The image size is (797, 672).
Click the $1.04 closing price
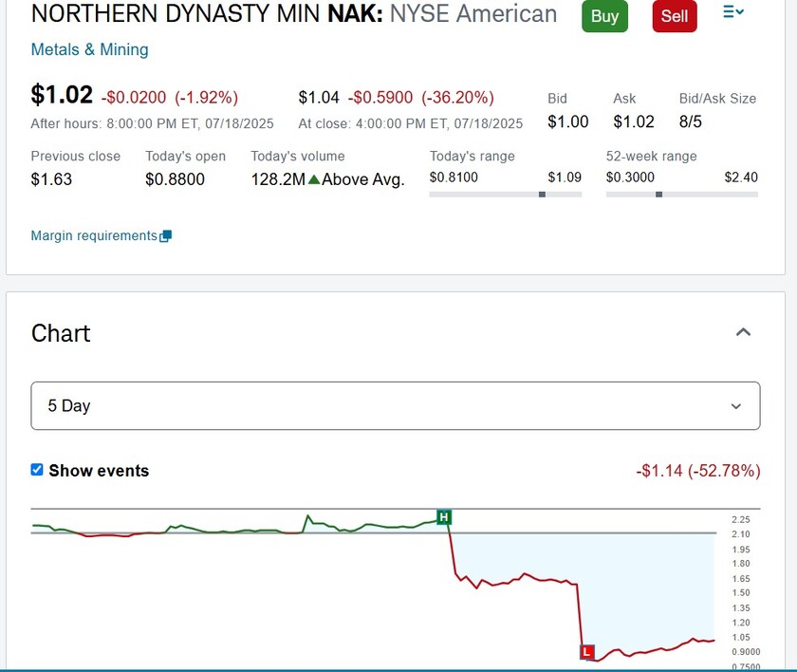tap(319, 98)
